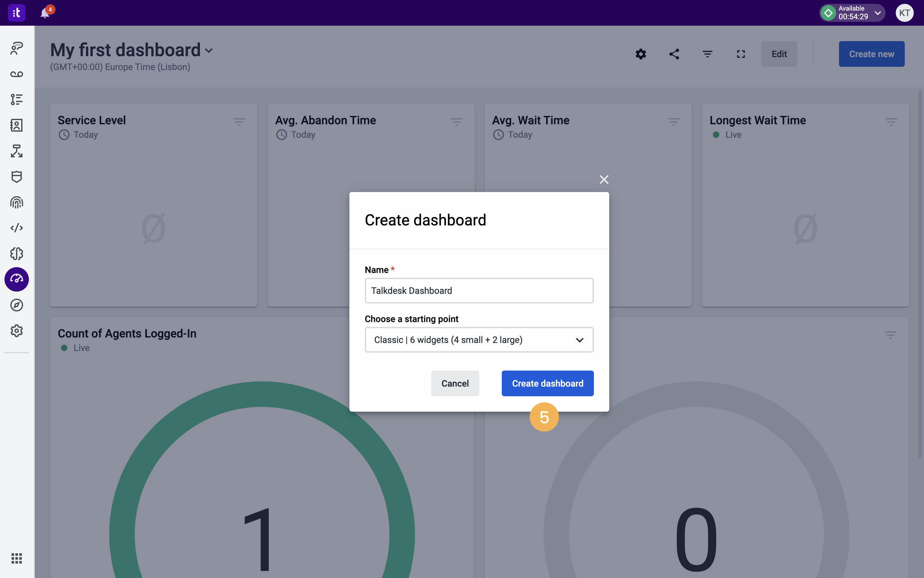The height and width of the screenshot is (578, 924).
Task: Open the dashboard filter icon
Action: 707,54
